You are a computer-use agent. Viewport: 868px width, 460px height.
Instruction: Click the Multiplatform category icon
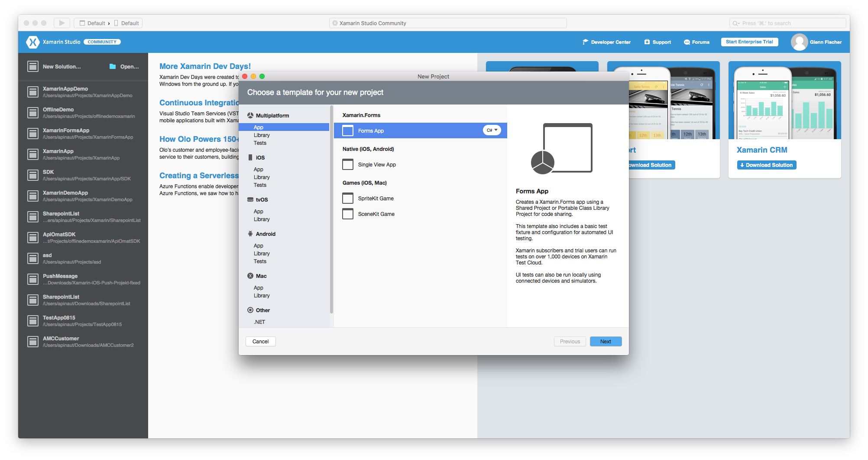(x=250, y=115)
